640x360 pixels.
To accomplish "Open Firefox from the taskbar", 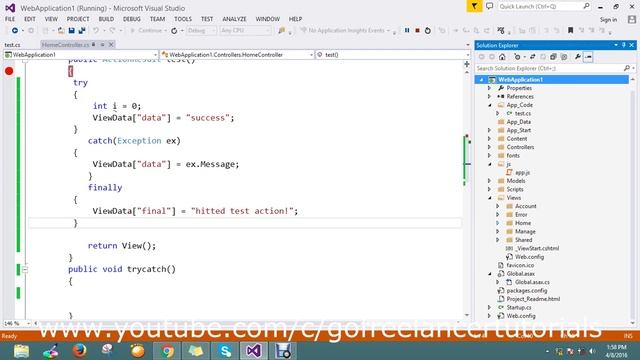I will (79, 351).
